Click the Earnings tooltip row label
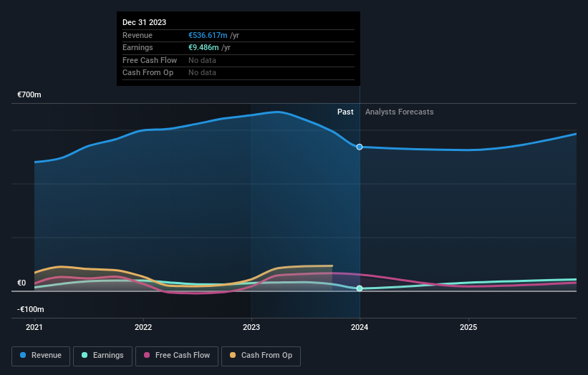Screen dimensions: 588x375 pos(138,47)
